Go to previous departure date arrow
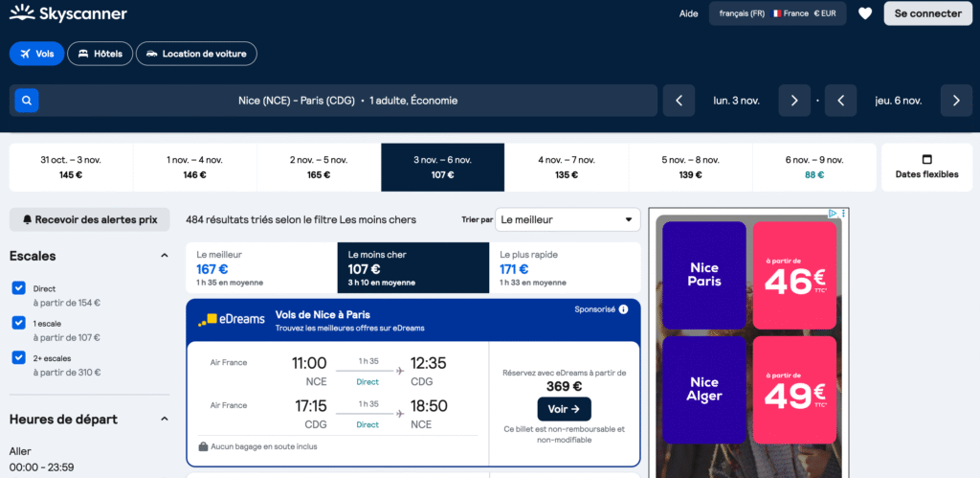Image resolution: width=980 pixels, height=478 pixels. pyautogui.click(x=679, y=101)
